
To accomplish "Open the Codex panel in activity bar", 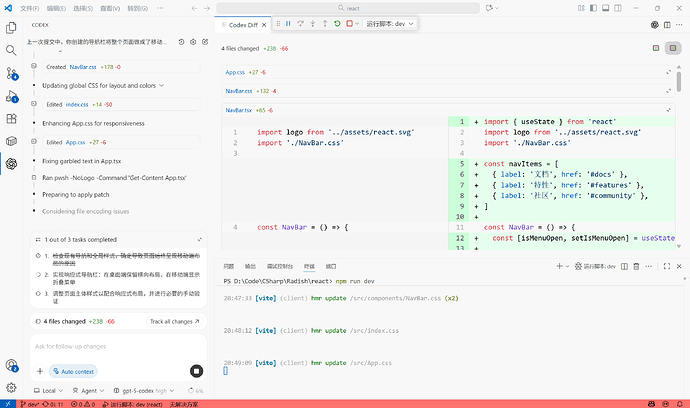I will (x=11, y=164).
